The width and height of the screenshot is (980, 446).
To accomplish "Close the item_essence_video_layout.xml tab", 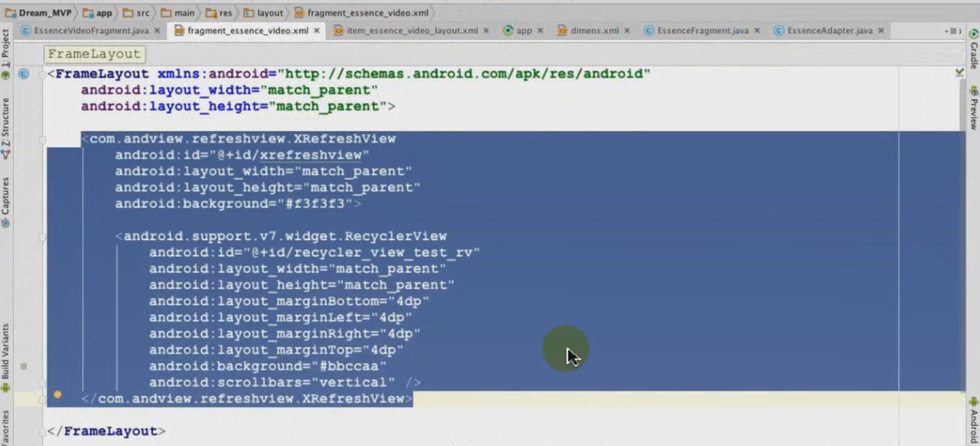I will pos(485,31).
